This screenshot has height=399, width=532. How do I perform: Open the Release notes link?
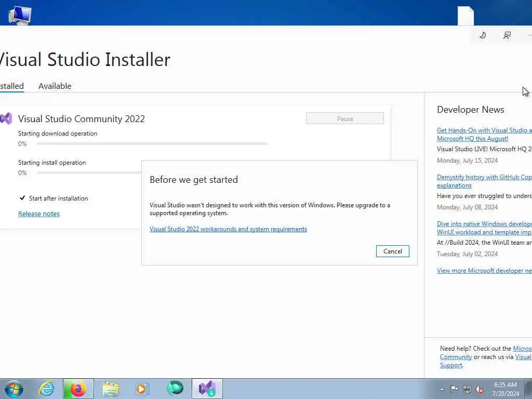[39, 214]
